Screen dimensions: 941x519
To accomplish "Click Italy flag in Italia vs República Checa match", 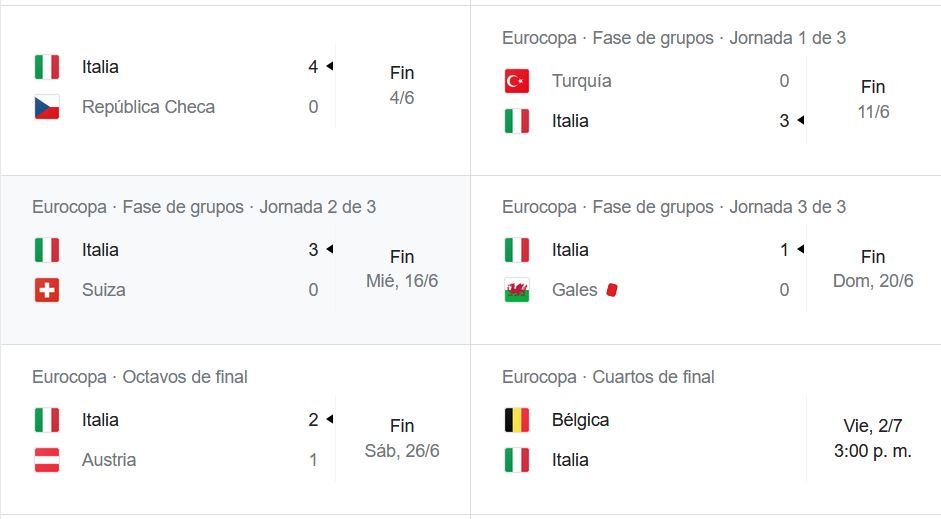I will (47, 67).
